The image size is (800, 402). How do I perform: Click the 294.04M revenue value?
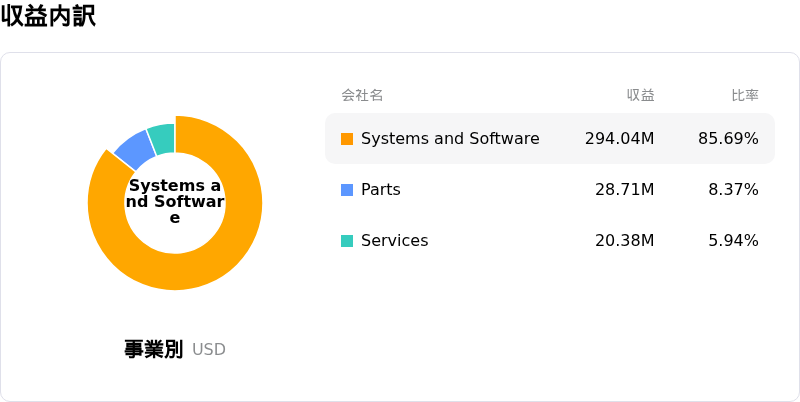point(619,139)
